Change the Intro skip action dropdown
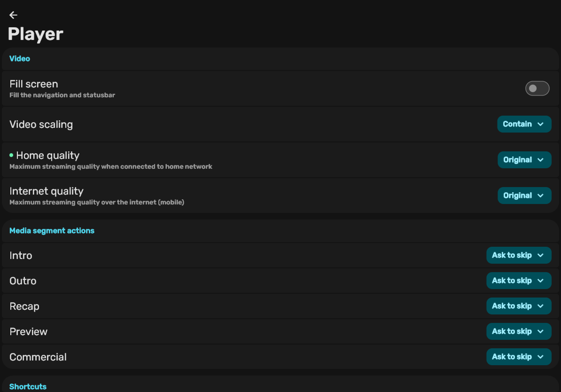This screenshot has height=392, width=561. pos(518,255)
